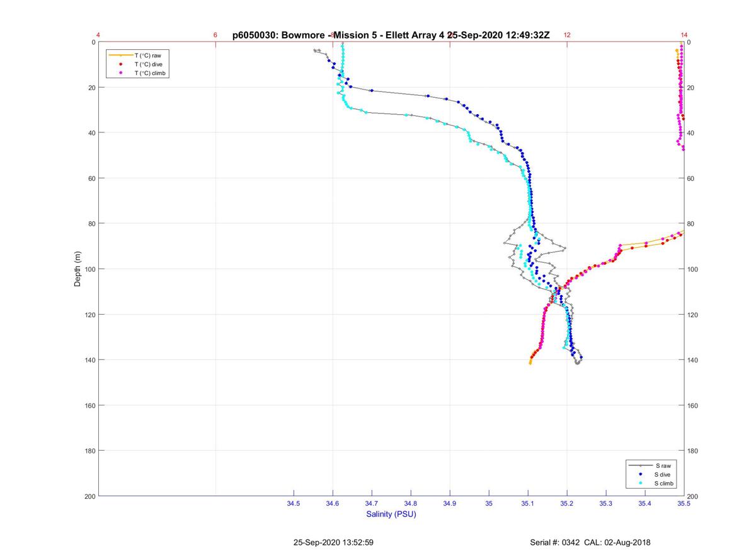Click salinity tick label 35.4
Image resolution: width=756 pixels, height=558 pixels.
(x=645, y=503)
